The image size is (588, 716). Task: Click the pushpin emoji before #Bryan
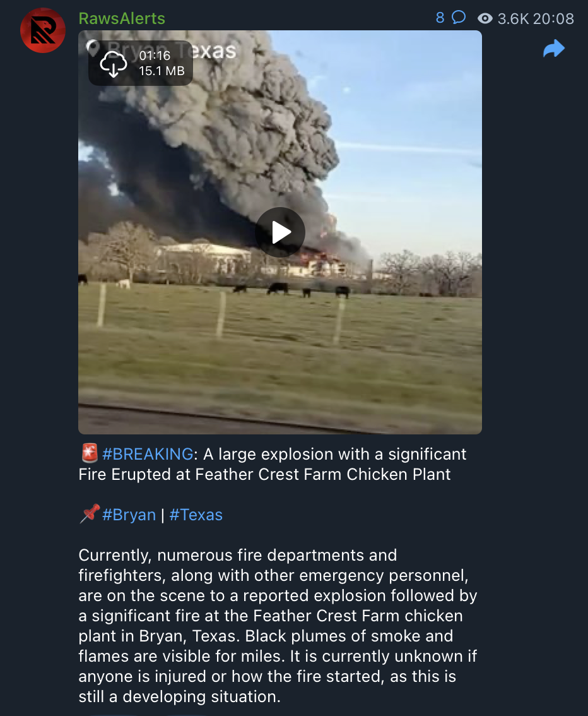click(90, 514)
